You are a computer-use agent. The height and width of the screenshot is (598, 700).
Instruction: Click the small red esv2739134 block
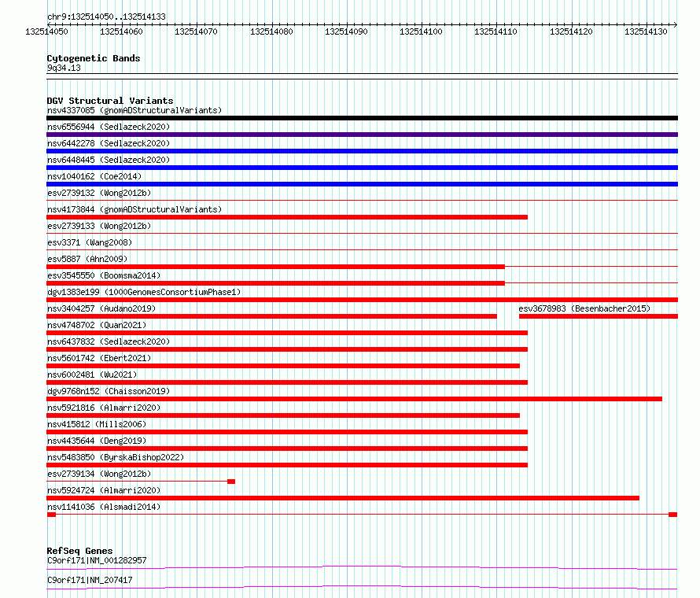[231, 482]
